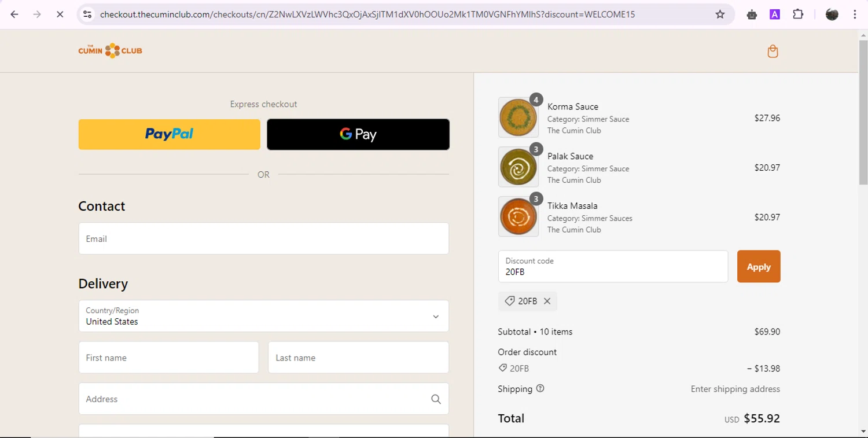Viewport: 868px width, 438px height.
Task: Click the First name field
Action: coord(169,358)
